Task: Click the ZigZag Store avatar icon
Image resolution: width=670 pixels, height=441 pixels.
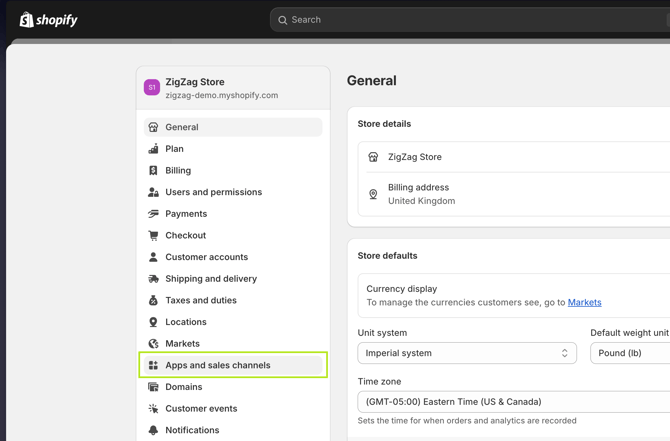Action: pyautogui.click(x=152, y=88)
